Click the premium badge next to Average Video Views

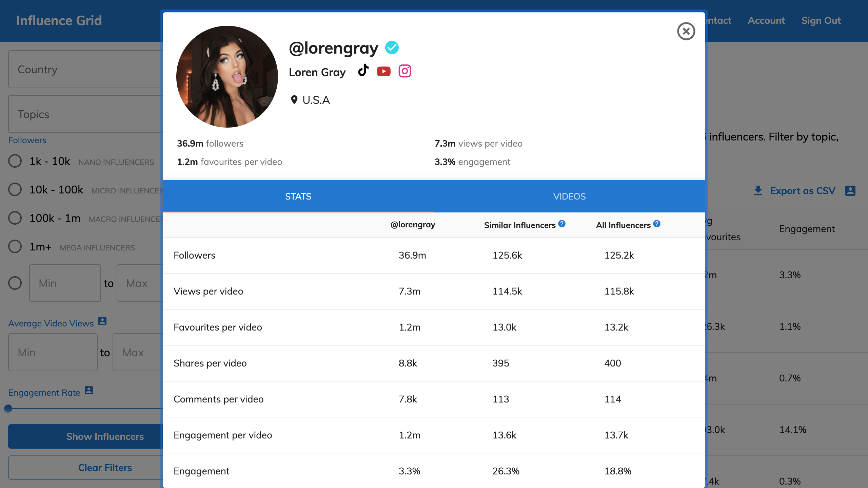[102, 321]
